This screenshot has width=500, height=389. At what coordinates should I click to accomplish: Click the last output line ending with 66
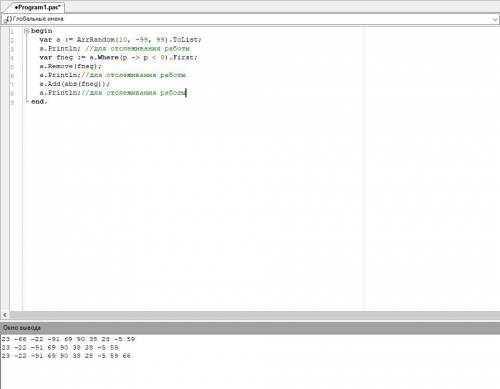coord(66,356)
